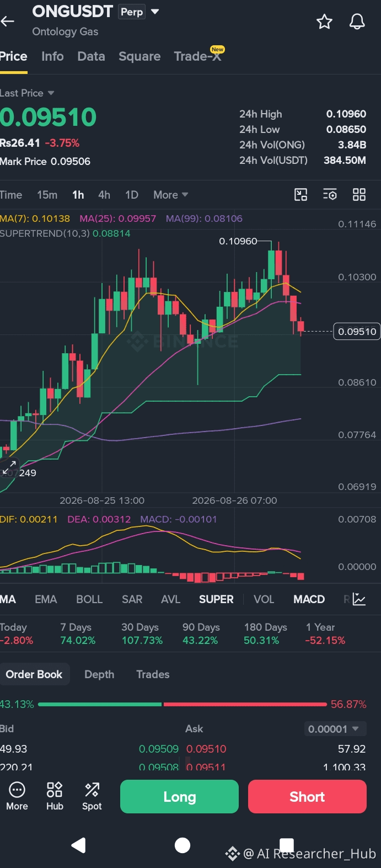Go back with the left arrow icon
The width and height of the screenshot is (381, 868).
[7, 22]
